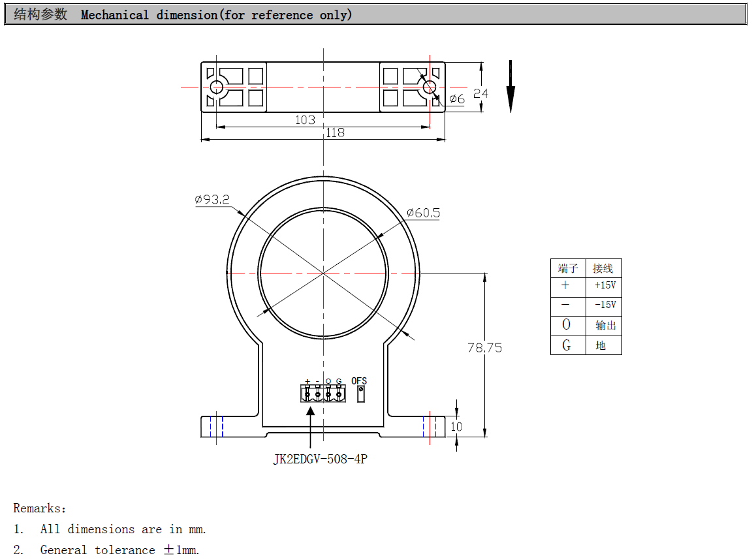Click the 103 hole spacing dimension
Viewport: 754px width, 560px height.
[305, 119]
